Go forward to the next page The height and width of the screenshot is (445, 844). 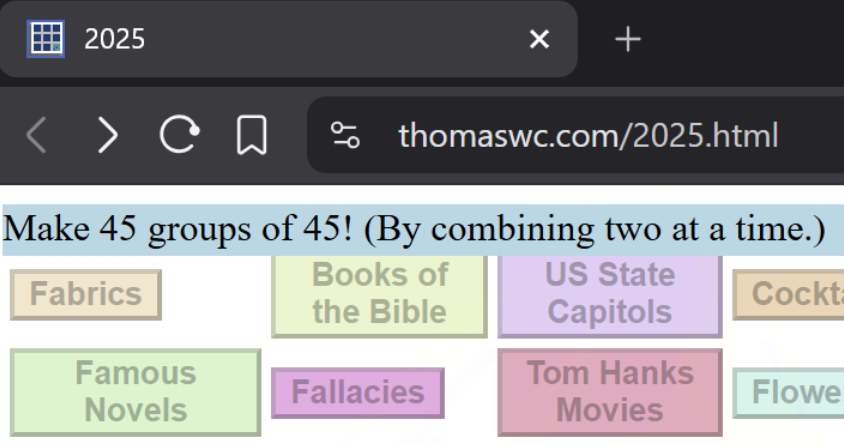pos(107,135)
